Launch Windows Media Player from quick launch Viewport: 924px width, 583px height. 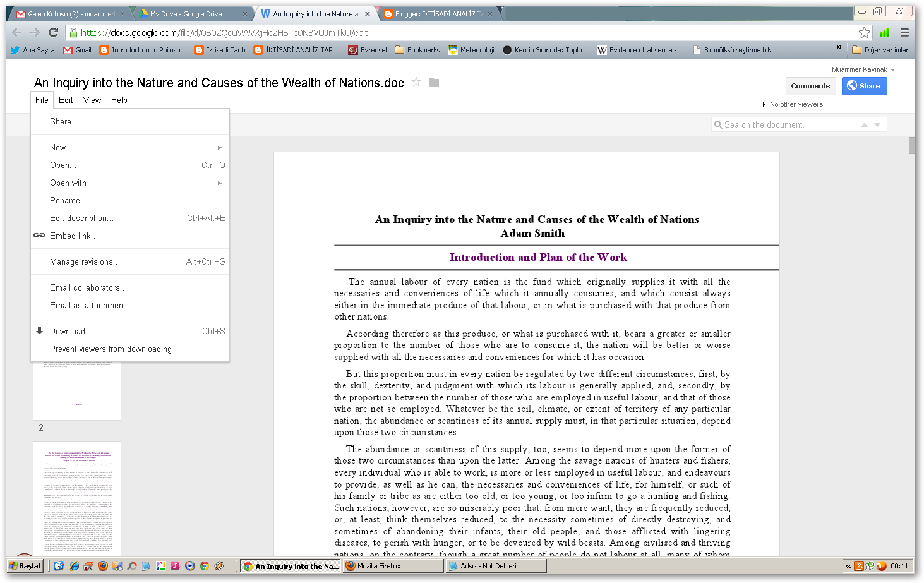[x=190, y=566]
